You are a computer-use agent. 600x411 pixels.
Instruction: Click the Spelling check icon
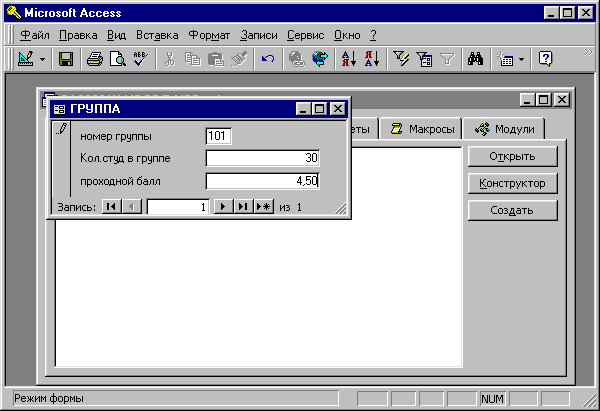tap(140, 59)
